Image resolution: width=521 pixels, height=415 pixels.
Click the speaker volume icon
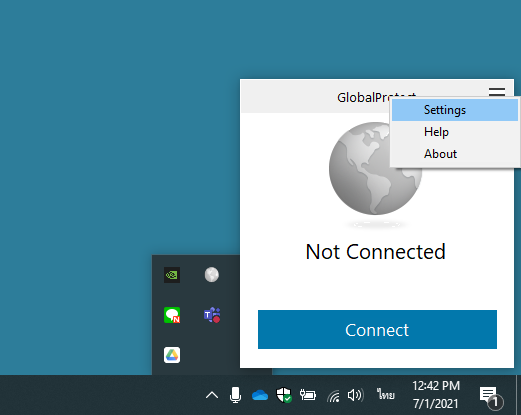coord(355,395)
